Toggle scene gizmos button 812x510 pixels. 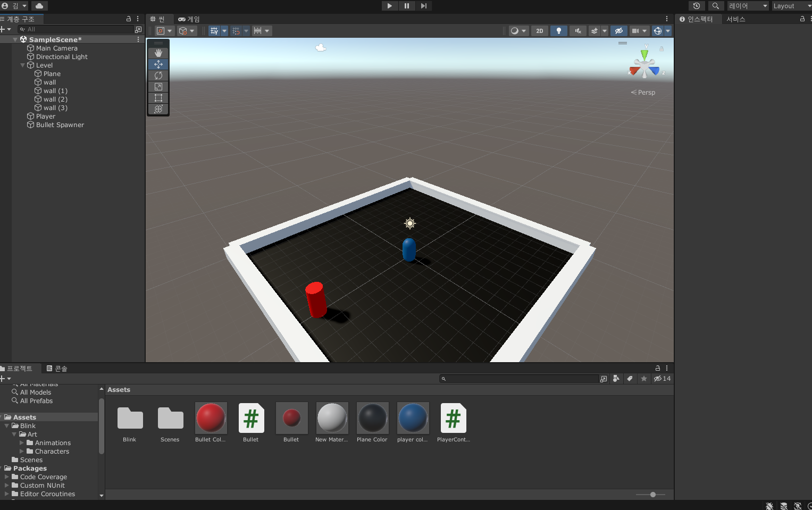[x=658, y=31]
